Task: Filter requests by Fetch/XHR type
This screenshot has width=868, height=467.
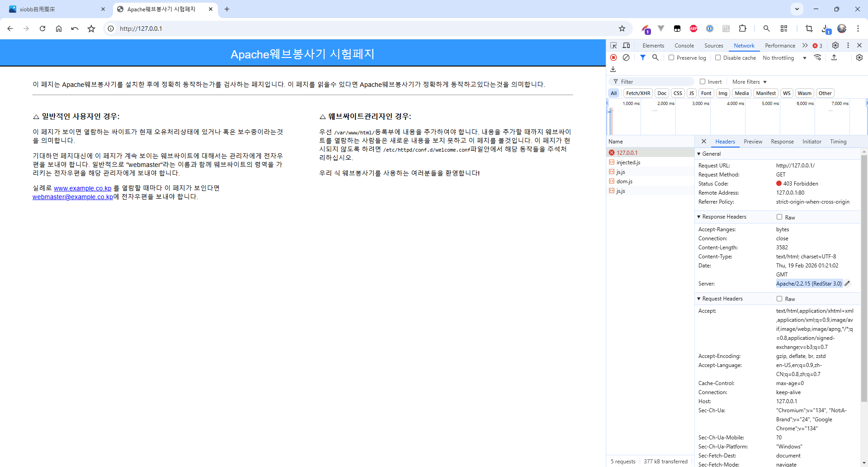Action: [638, 93]
